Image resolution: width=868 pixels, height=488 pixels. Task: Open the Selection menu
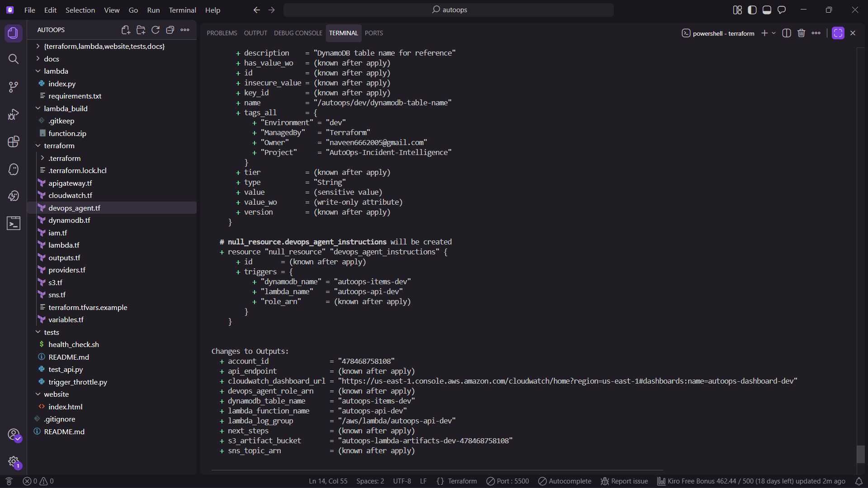click(x=80, y=10)
